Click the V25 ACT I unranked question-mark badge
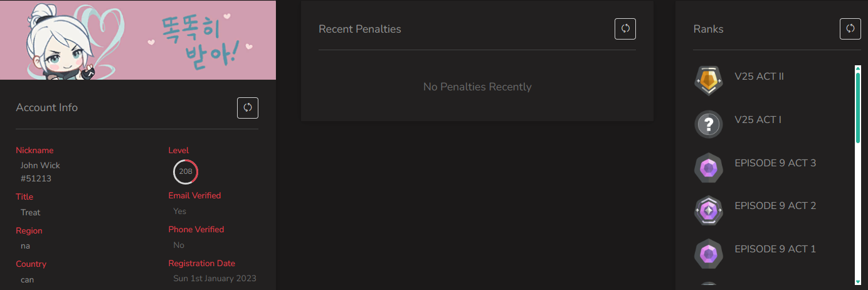The height and width of the screenshot is (290, 868). tap(709, 124)
